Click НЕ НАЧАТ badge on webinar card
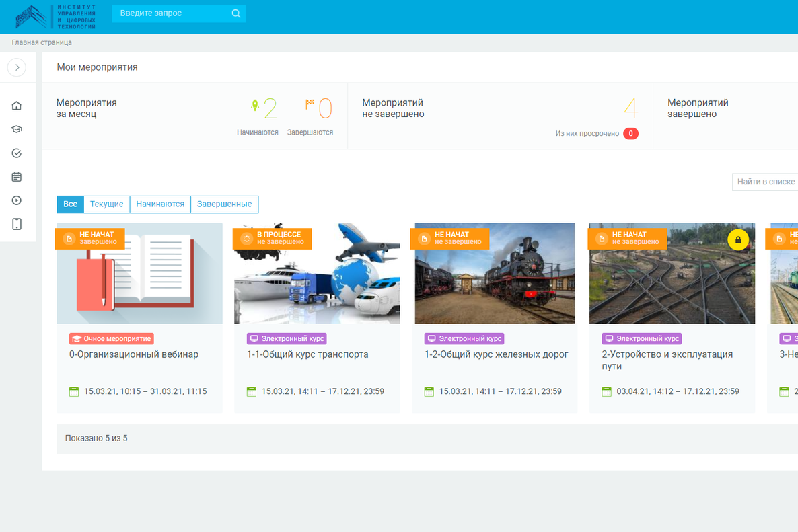Screen dimensions: 798x532 90,238
